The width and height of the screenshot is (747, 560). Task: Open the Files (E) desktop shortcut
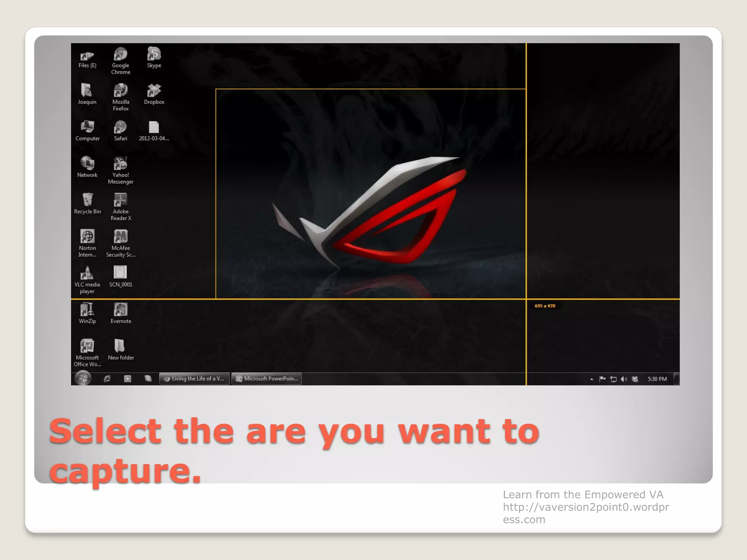click(x=87, y=59)
